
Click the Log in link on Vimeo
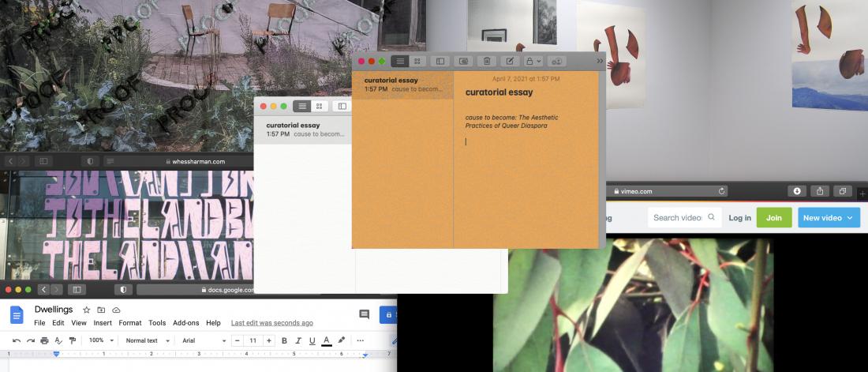(739, 217)
